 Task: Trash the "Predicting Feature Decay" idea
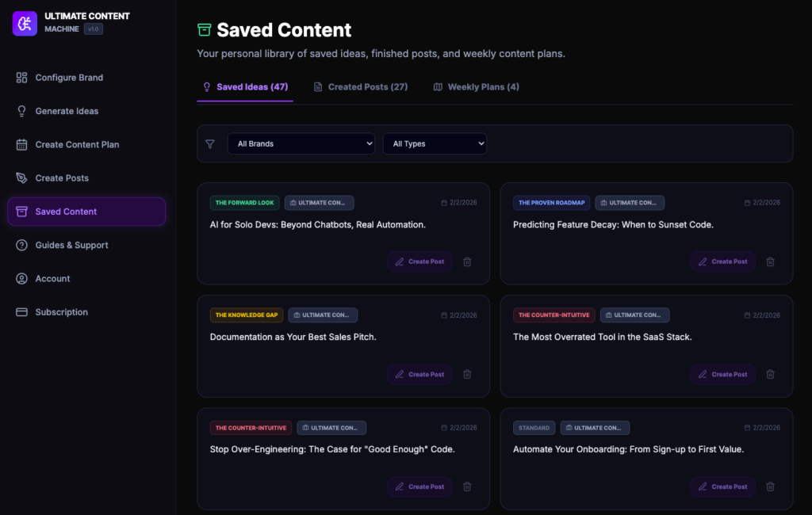770,261
